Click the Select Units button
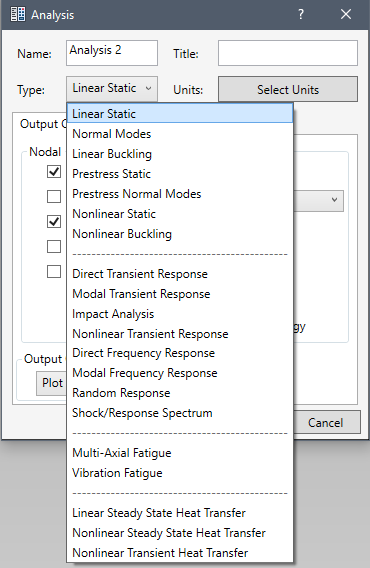Image resolution: width=370 pixels, height=568 pixels. [288, 89]
